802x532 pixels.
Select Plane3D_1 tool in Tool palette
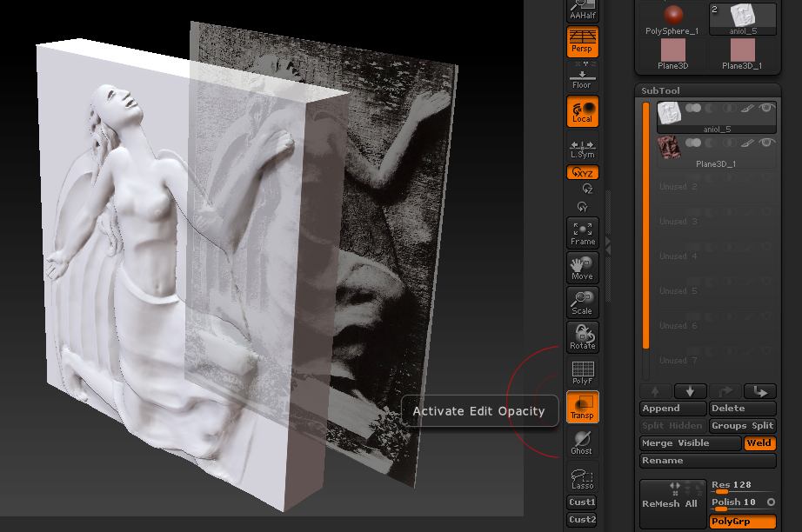pos(743,55)
